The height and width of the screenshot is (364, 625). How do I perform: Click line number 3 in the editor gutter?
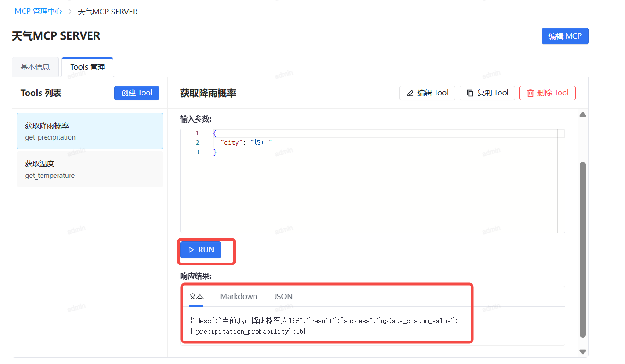pyautogui.click(x=198, y=152)
